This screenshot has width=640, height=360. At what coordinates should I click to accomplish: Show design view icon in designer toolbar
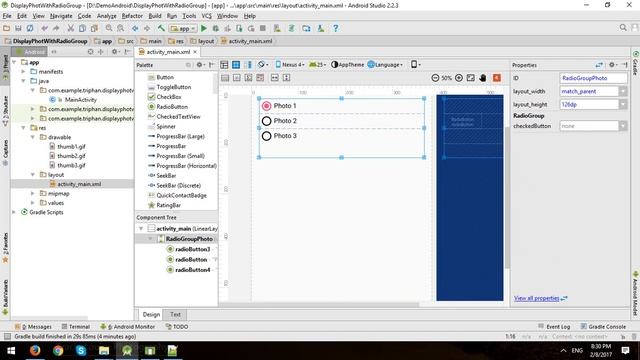[x=224, y=65]
